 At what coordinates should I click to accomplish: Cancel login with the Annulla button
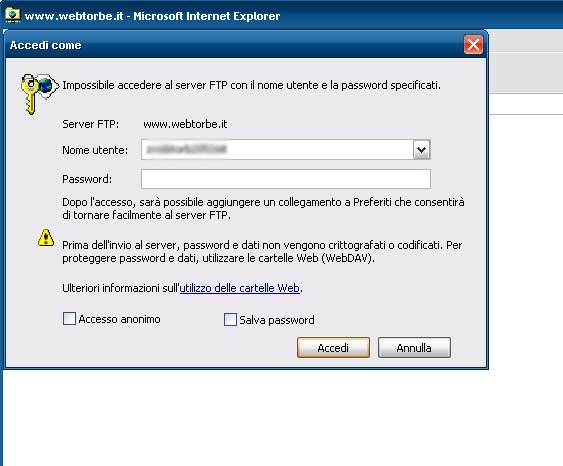click(414, 348)
